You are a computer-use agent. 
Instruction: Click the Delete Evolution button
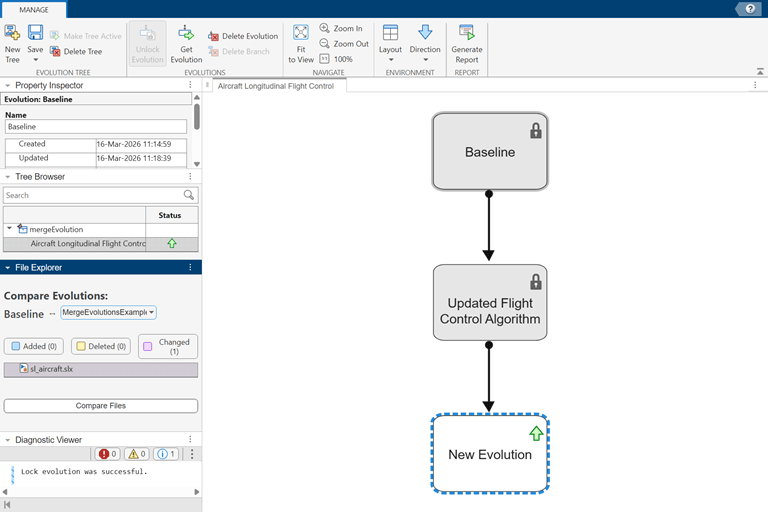(243, 36)
